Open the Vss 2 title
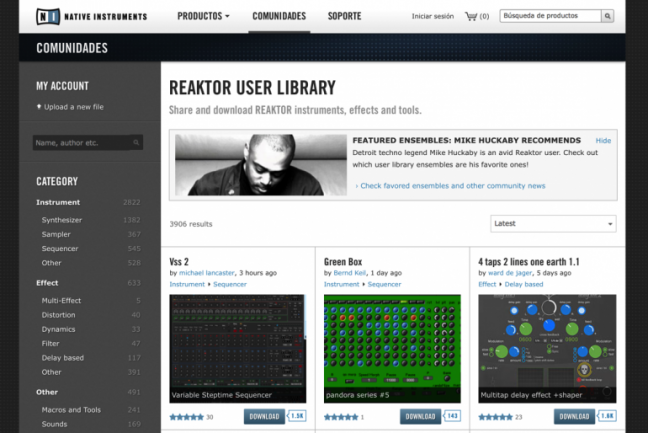The width and height of the screenshot is (648, 433). tap(179, 262)
